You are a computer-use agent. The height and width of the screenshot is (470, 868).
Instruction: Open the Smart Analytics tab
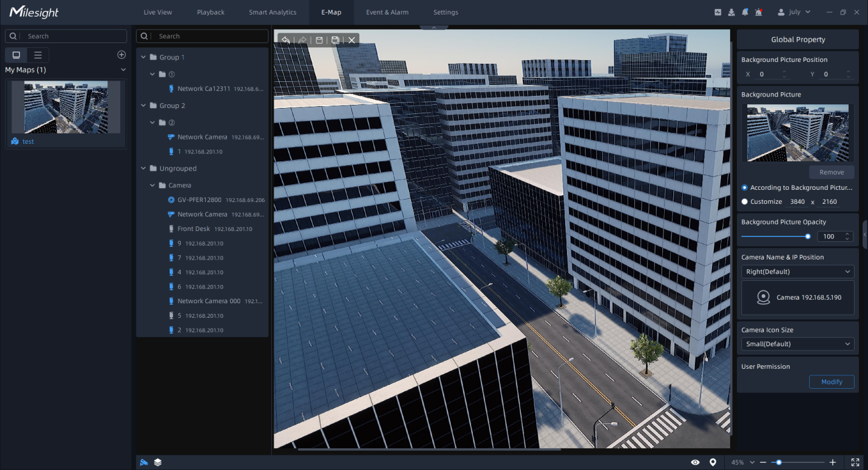click(273, 12)
